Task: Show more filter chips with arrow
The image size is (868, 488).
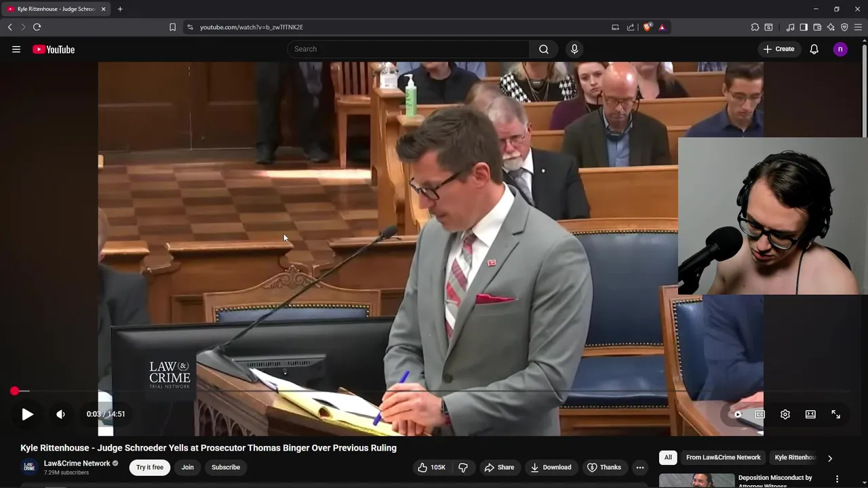Action: 829,458
